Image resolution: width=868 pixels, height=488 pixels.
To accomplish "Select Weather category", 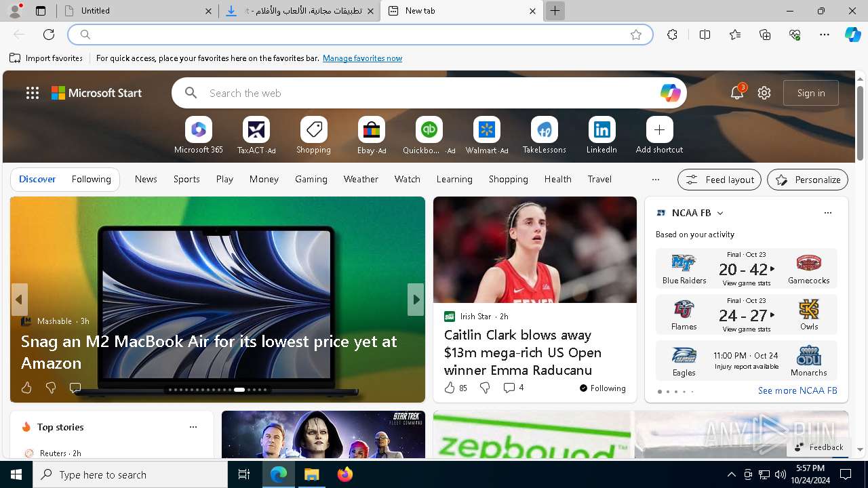I will pyautogui.click(x=361, y=180).
